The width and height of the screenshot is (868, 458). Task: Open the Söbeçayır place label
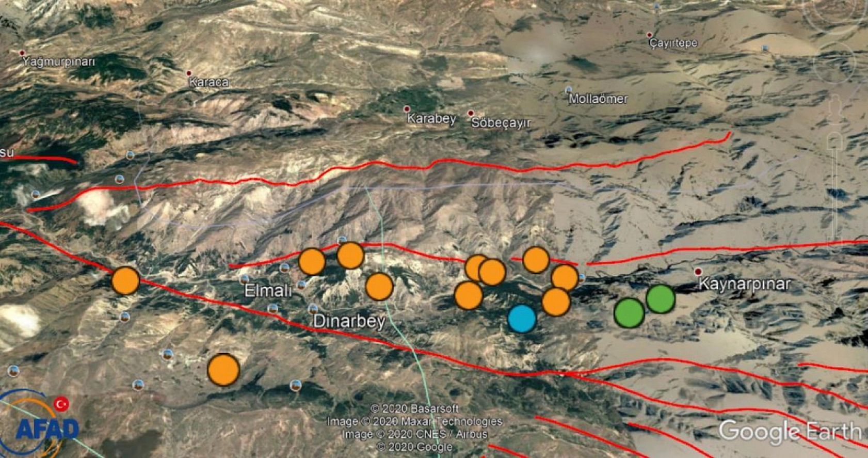point(501,123)
